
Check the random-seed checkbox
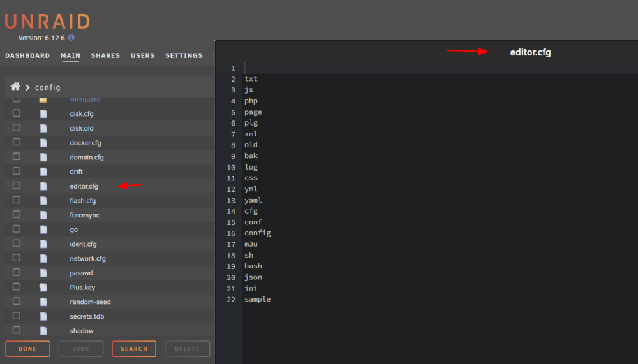pos(17,301)
